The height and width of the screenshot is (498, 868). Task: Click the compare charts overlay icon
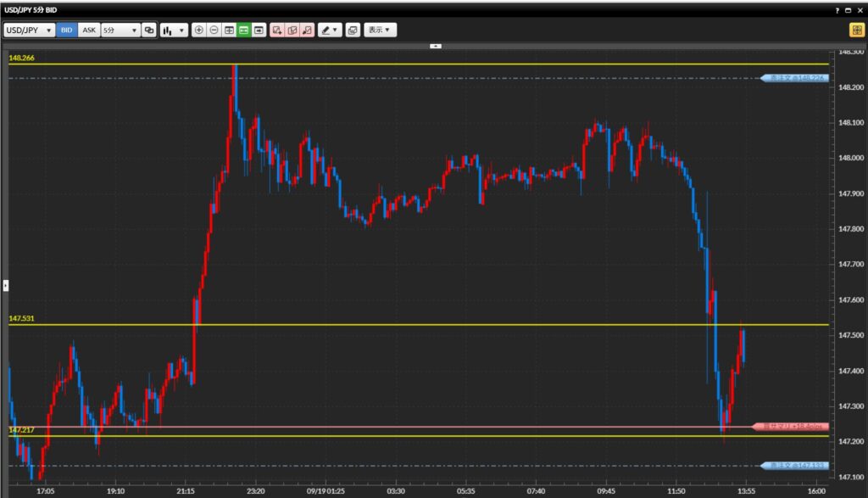149,30
